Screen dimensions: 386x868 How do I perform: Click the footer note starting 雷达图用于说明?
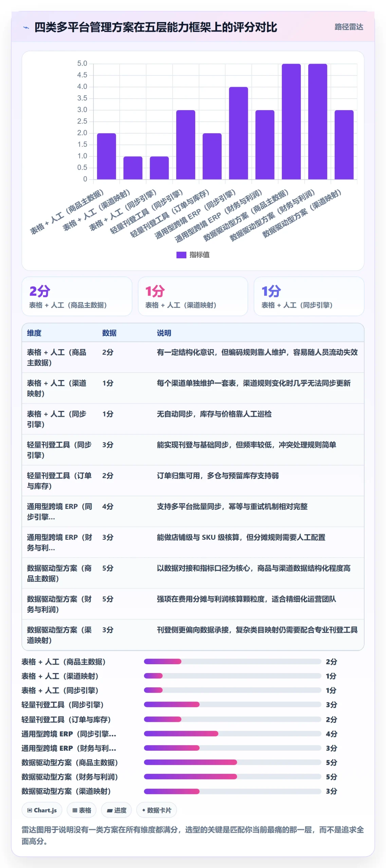192,835
